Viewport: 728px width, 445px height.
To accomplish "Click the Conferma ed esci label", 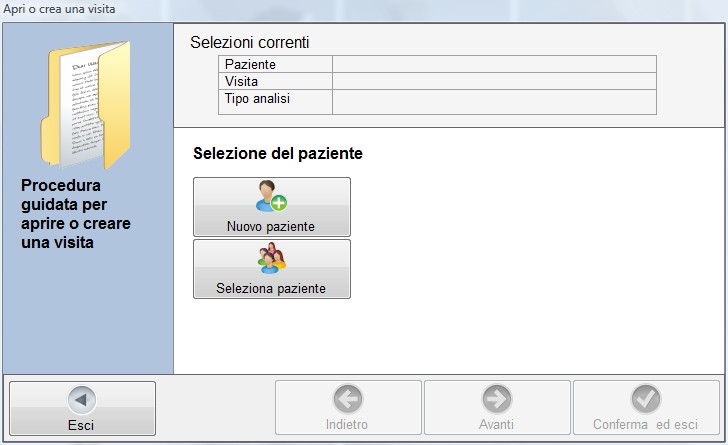I will [x=645, y=424].
